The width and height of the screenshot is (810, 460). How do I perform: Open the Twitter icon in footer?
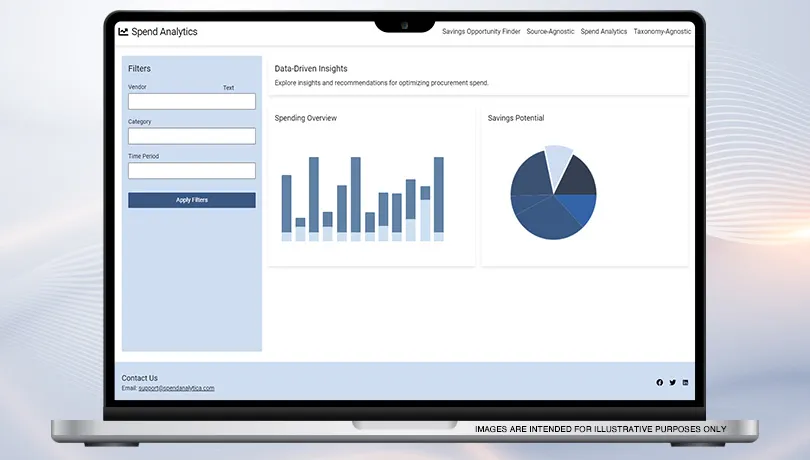(672, 383)
